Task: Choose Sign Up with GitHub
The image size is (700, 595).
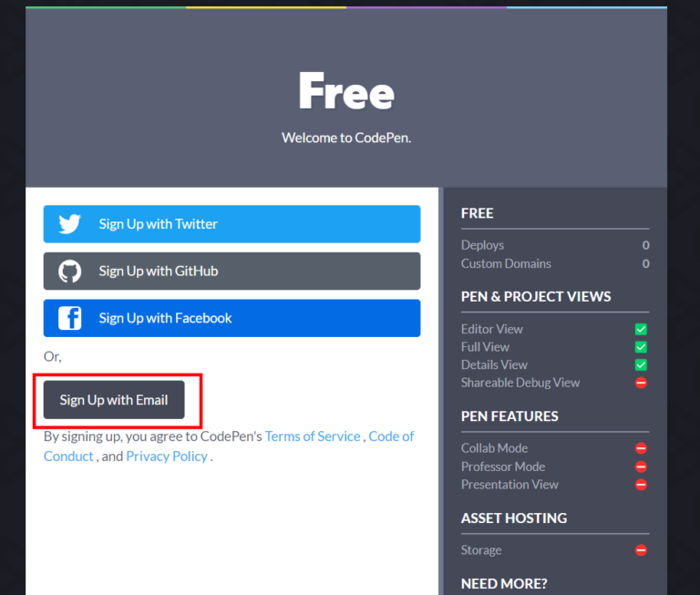Action: (232, 272)
